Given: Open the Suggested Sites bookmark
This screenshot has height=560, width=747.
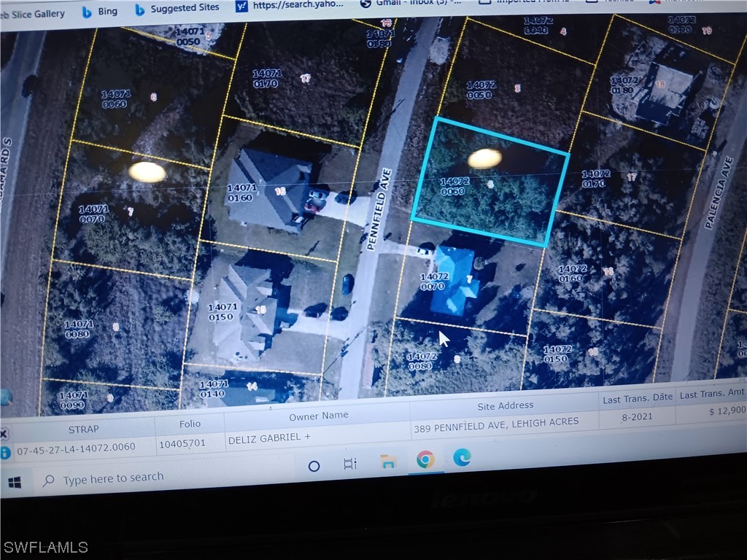Looking at the screenshot, I should [177, 8].
